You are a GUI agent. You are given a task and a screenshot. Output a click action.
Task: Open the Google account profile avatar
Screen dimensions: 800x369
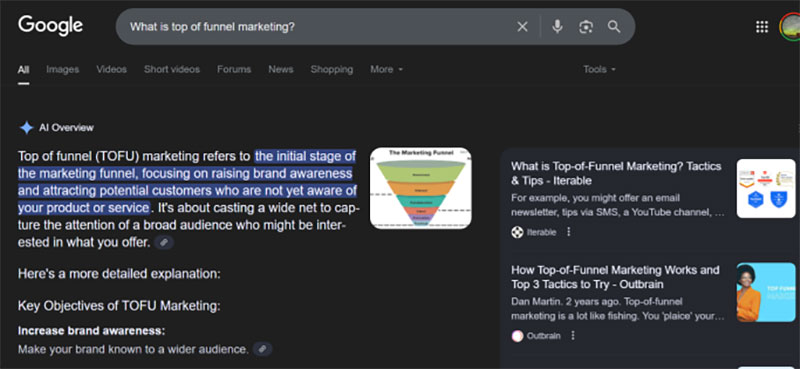click(x=790, y=27)
